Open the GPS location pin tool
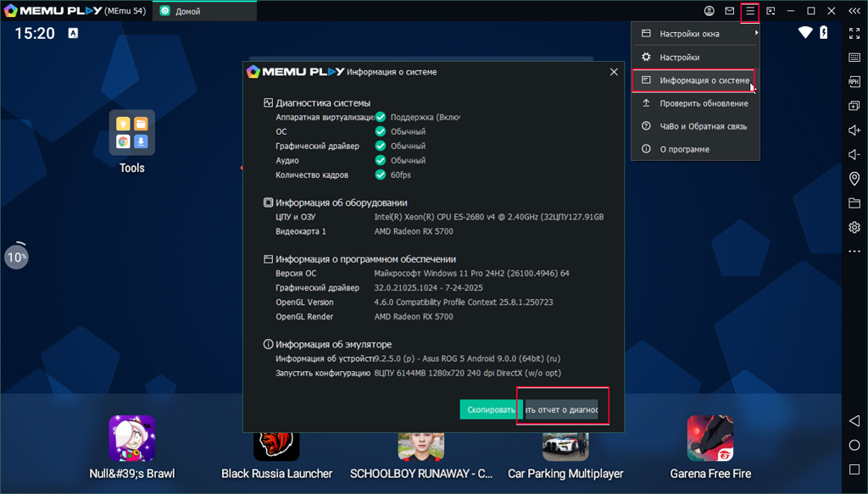The height and width of the screenshot is (494, 868). [854, 179]
